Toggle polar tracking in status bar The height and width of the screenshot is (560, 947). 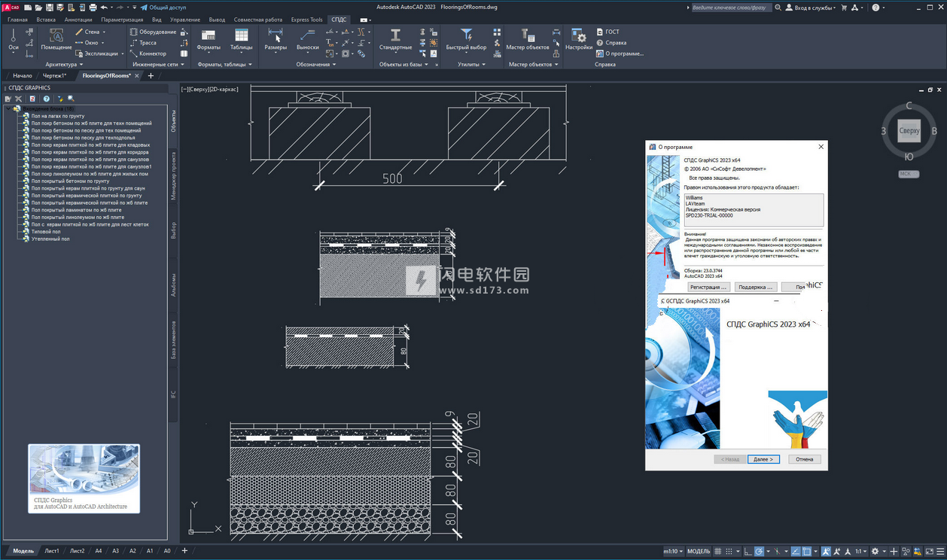coord(760,551)
